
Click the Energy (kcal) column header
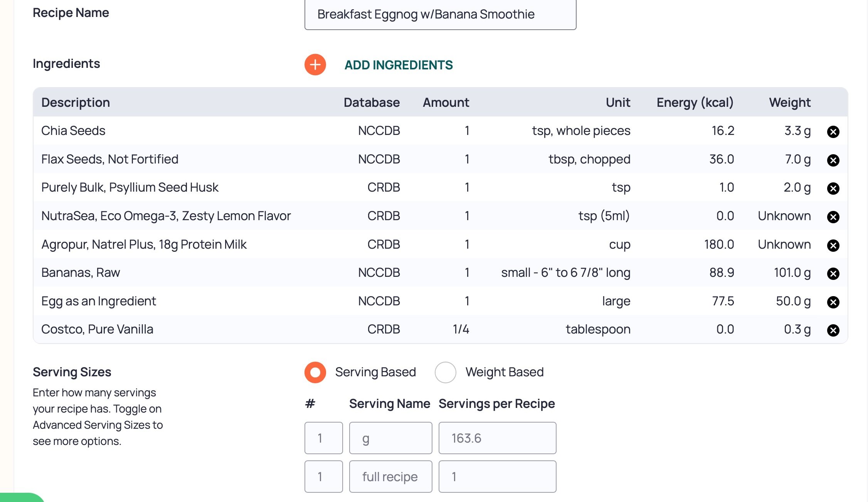tap(695, 103)
